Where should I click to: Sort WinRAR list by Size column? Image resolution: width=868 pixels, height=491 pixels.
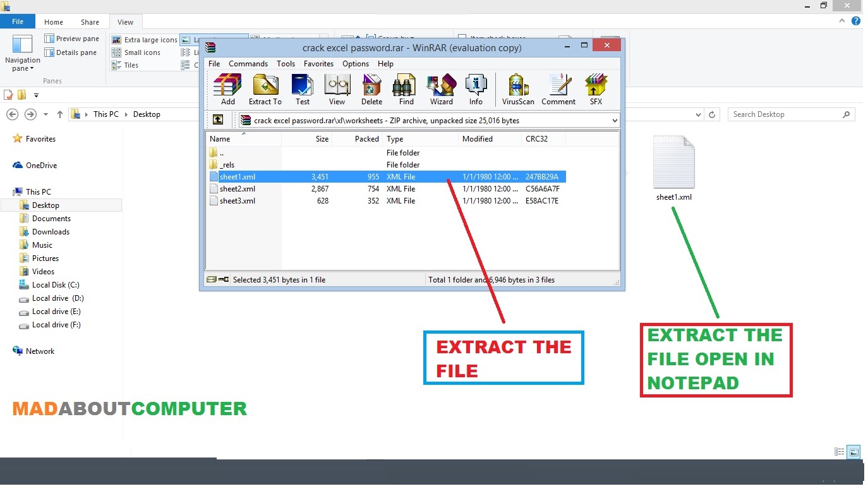(306, 139)
